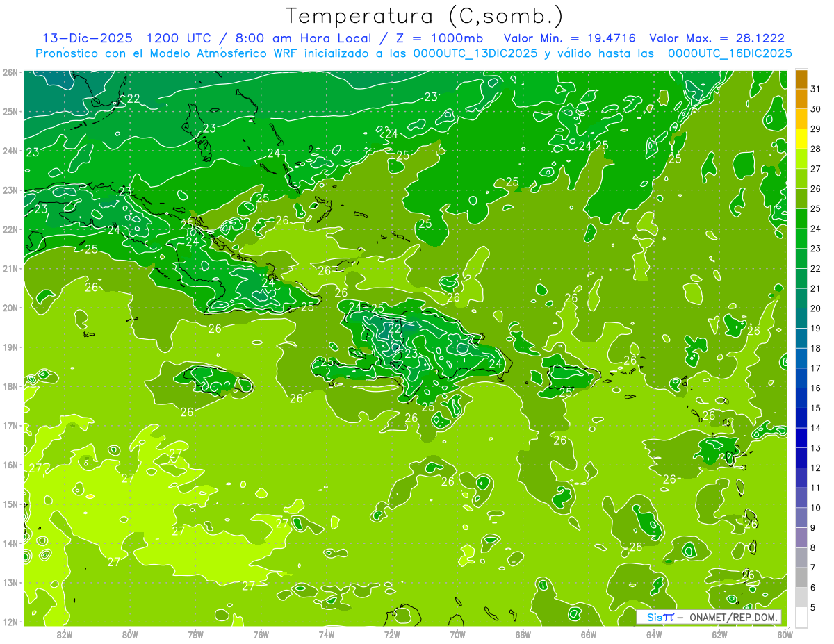
Task: Click "Valor Max. = 28.1222" text
Action: coord(717,38)
